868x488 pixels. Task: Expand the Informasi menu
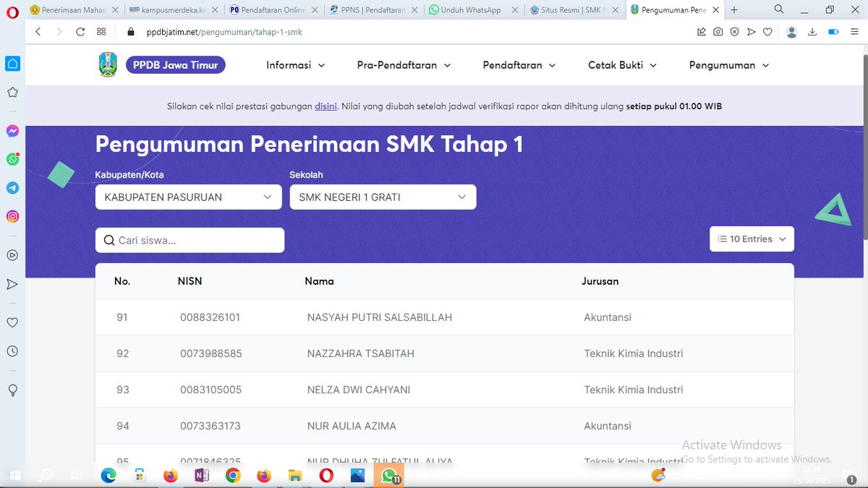(x=296, y=65)
